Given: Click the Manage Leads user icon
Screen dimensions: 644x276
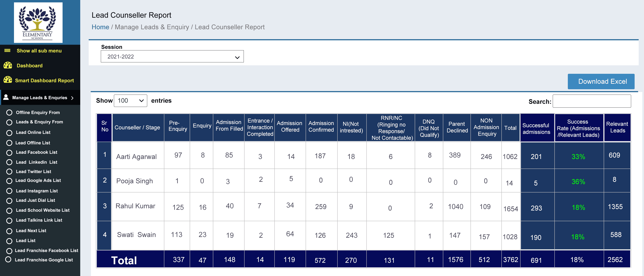Looking at the screenshot, I should click(6, 98).
